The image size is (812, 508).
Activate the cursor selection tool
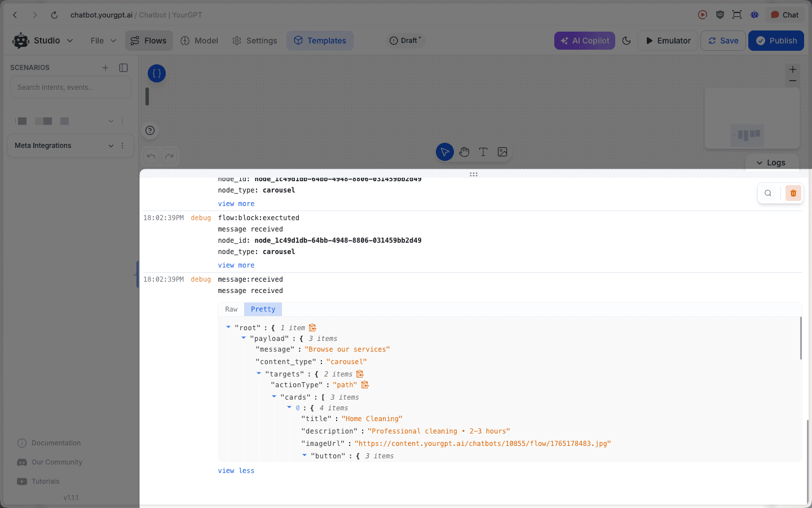click(x=445, y=151)
